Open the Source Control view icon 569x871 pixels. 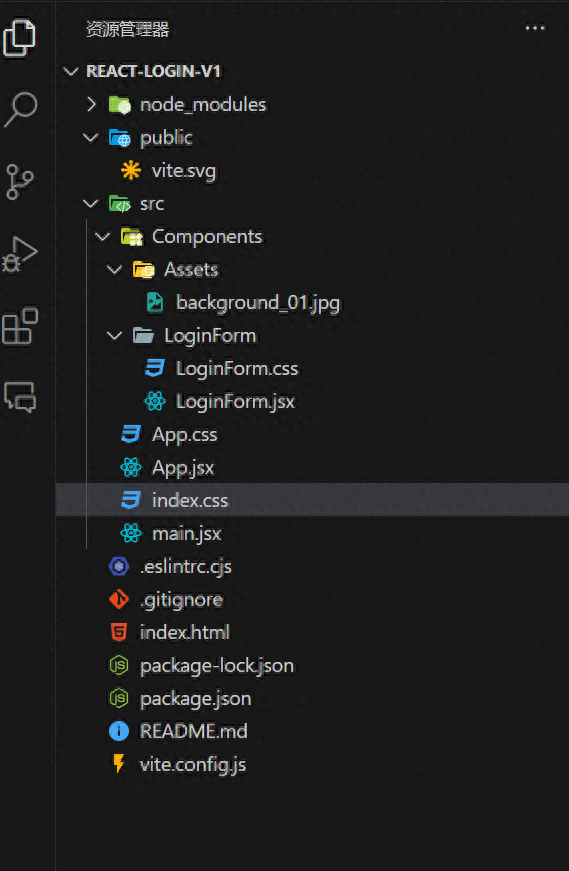point(19,182)
